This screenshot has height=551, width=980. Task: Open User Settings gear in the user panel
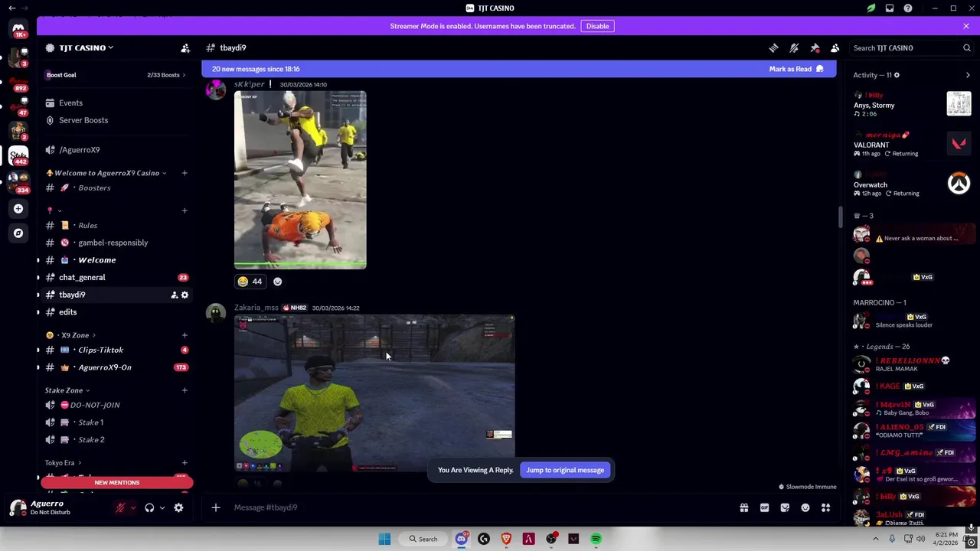pos(178,507)
